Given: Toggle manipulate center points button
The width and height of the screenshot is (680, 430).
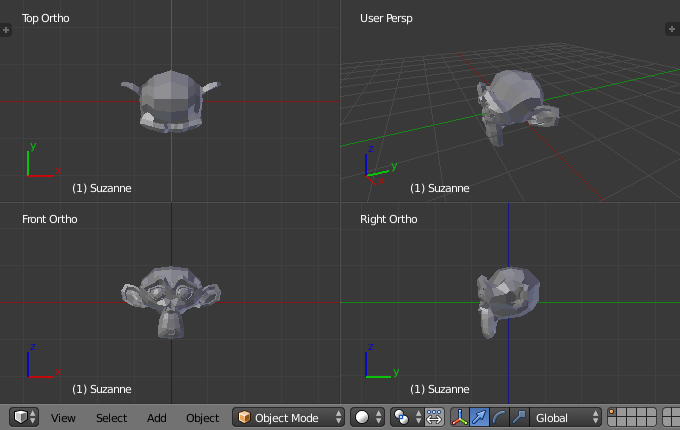Looking at the screenshot, I should click(434, 417).
